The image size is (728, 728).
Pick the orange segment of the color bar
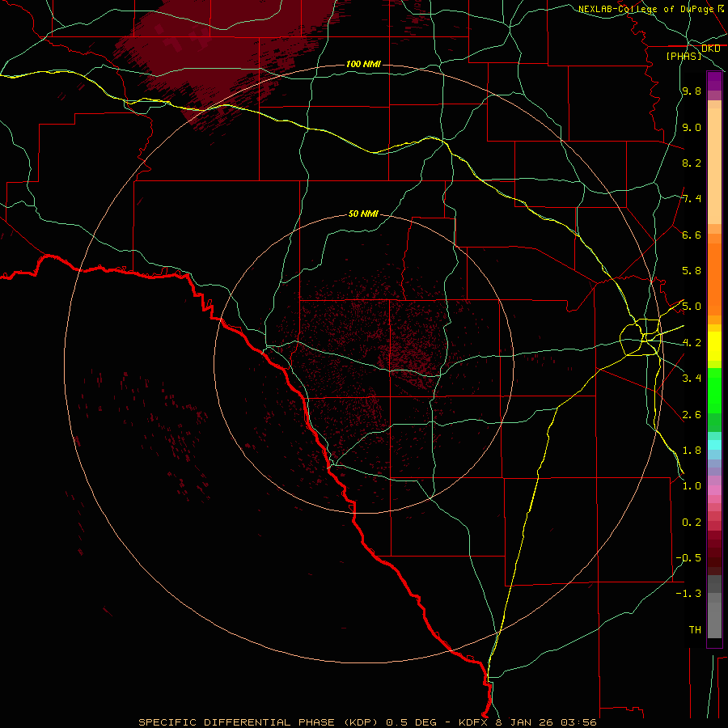(x=714, y=279)
